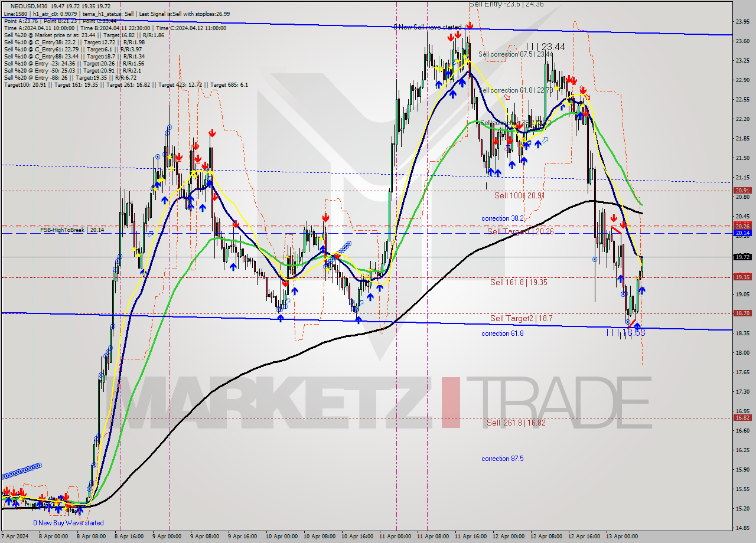Select the blue 'correction 61.8' label
The image size is (756, 543).
503,333
